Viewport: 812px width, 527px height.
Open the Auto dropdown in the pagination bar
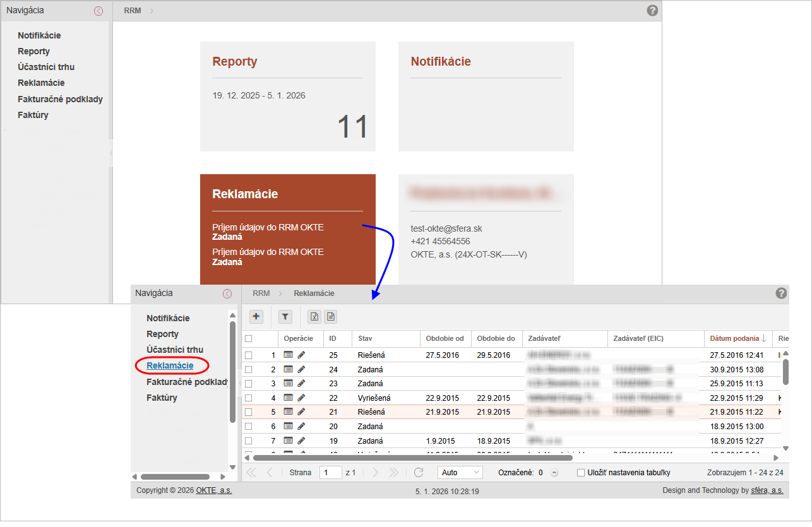460,473
